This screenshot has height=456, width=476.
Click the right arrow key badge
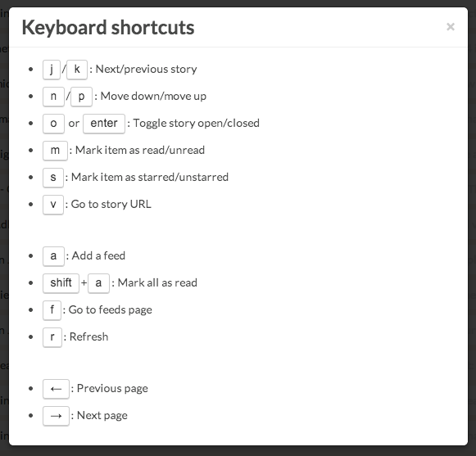coord(56,416)
